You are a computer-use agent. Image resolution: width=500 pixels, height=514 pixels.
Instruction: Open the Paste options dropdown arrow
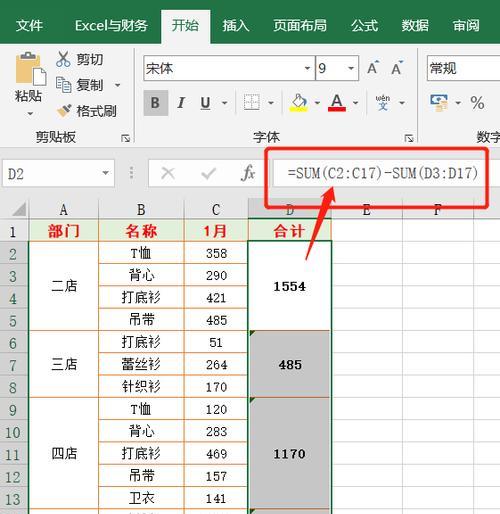tap(30, 114)
